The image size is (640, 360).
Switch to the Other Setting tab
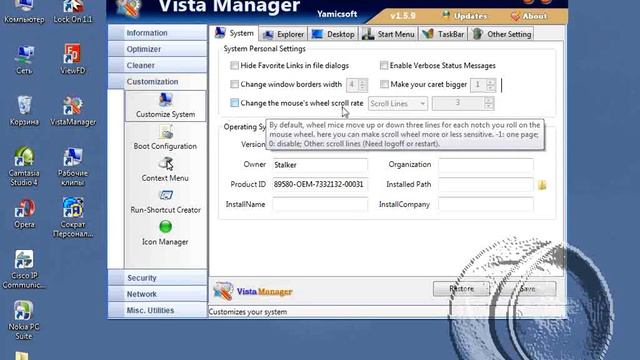point(501,34)
